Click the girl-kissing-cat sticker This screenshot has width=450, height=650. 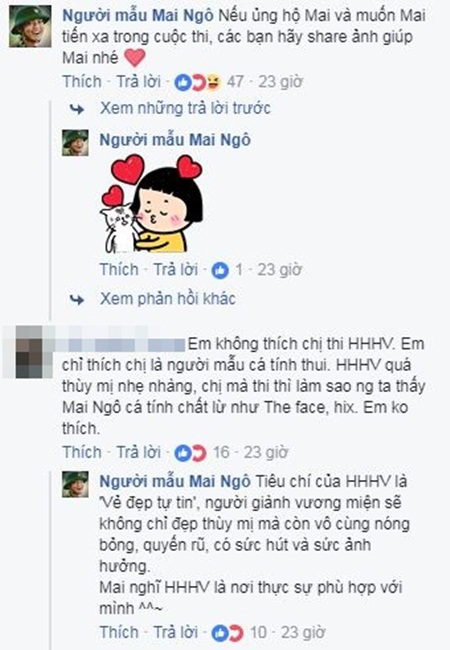pyautogui.click(x=151, y=203)
